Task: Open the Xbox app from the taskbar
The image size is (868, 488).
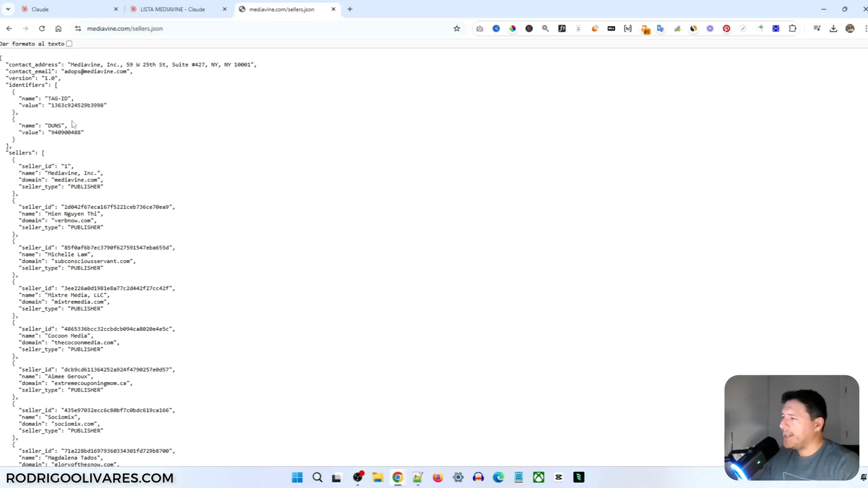Action: tap(539, 477)
